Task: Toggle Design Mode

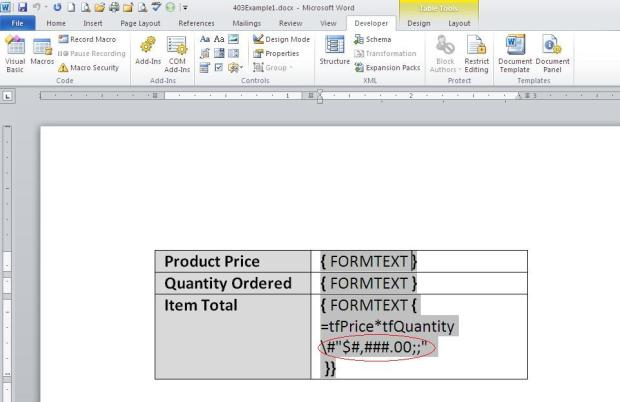Action: pyautogui.click(x=281, y=39)
